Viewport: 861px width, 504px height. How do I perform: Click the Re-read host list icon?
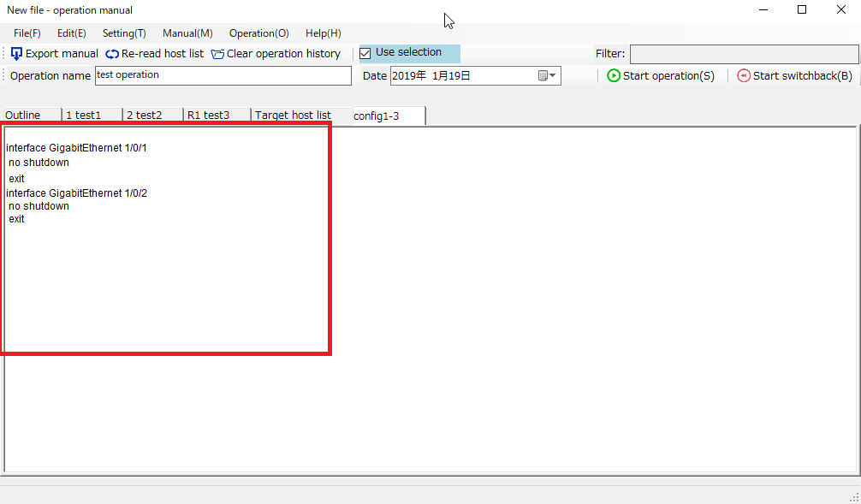click(112, 54)
